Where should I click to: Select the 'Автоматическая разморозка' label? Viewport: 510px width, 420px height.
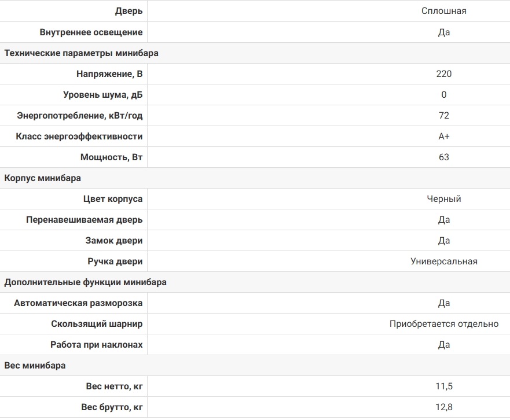coord(78,303)
